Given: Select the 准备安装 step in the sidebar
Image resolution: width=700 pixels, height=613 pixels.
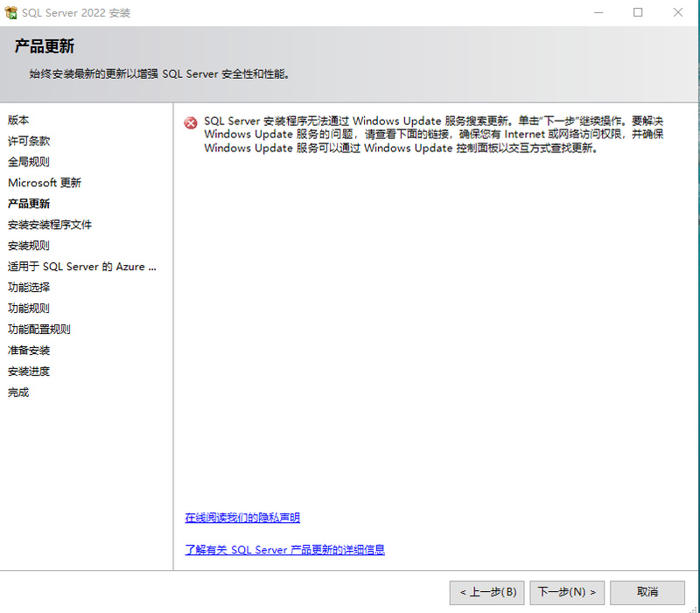Looking at the screenshot, I should click(x=29, y=350).
